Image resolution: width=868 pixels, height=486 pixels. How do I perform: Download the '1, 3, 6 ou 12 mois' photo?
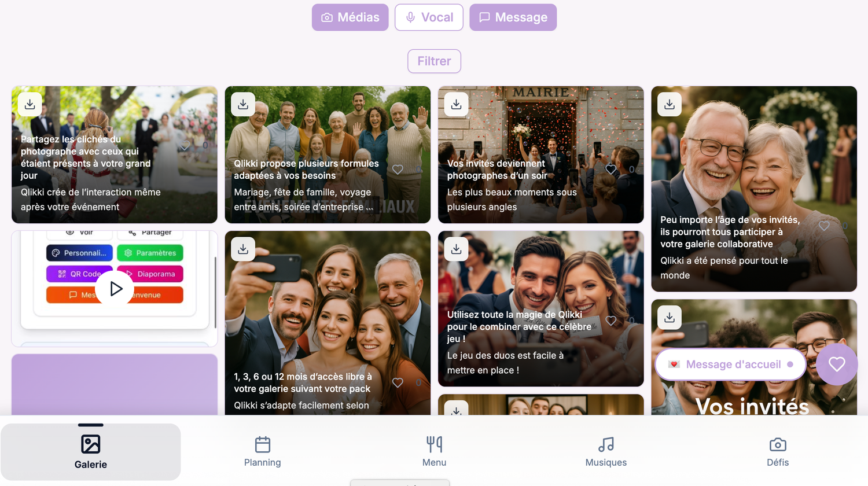click(x=243, y=249)
